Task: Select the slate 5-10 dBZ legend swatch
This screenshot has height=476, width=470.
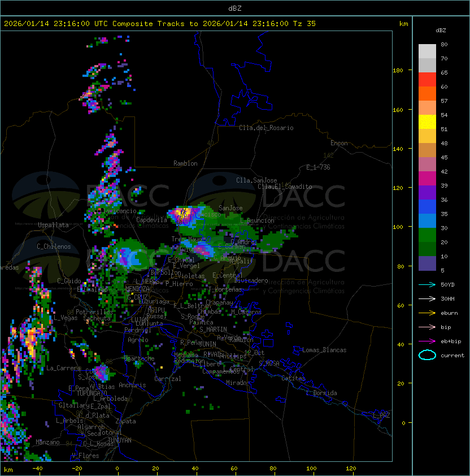Action: pos(427,263)
